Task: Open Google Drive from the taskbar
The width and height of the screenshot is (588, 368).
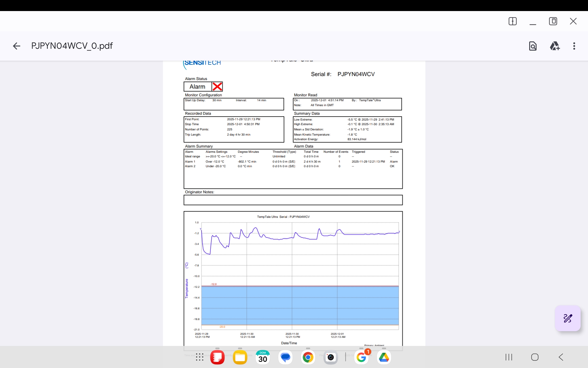Action: tap(384, 357)
